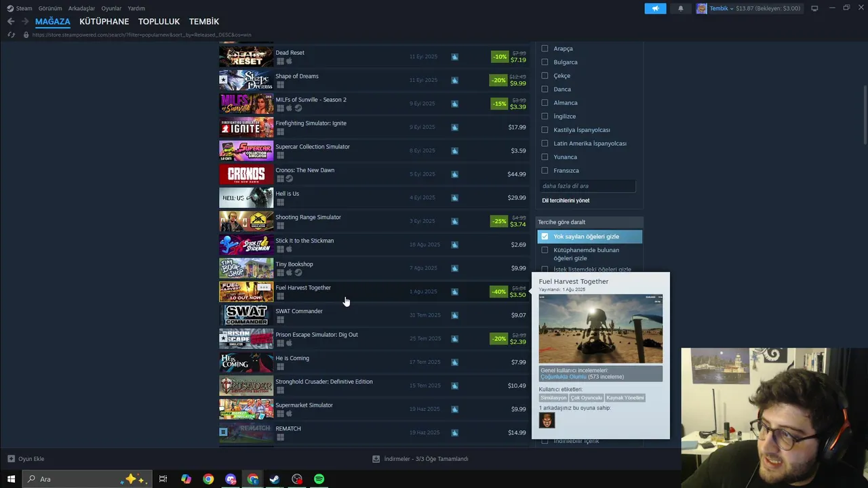This screenshot has height=488, width=868.
Task: Uncheck Yok sayılan öğeleri gizle
Action: [545, 237]
